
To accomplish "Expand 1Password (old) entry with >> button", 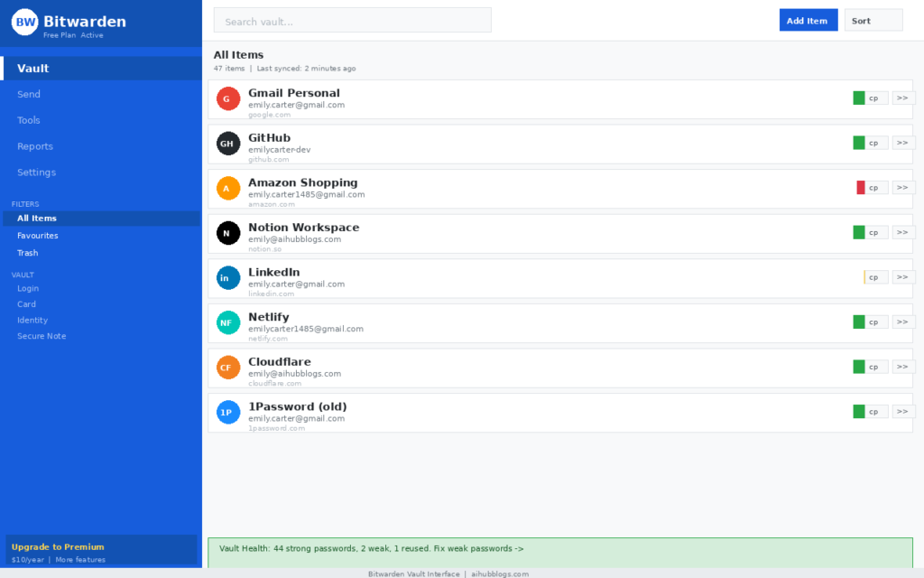I will click(902, 412).
